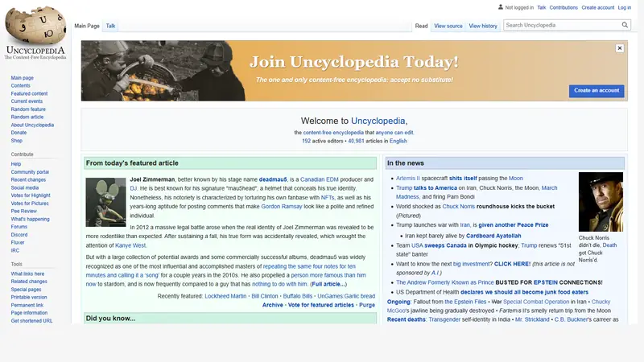Open Random feature link
The height and width of the screenshot is (362, 644).
tap(28, 109)
